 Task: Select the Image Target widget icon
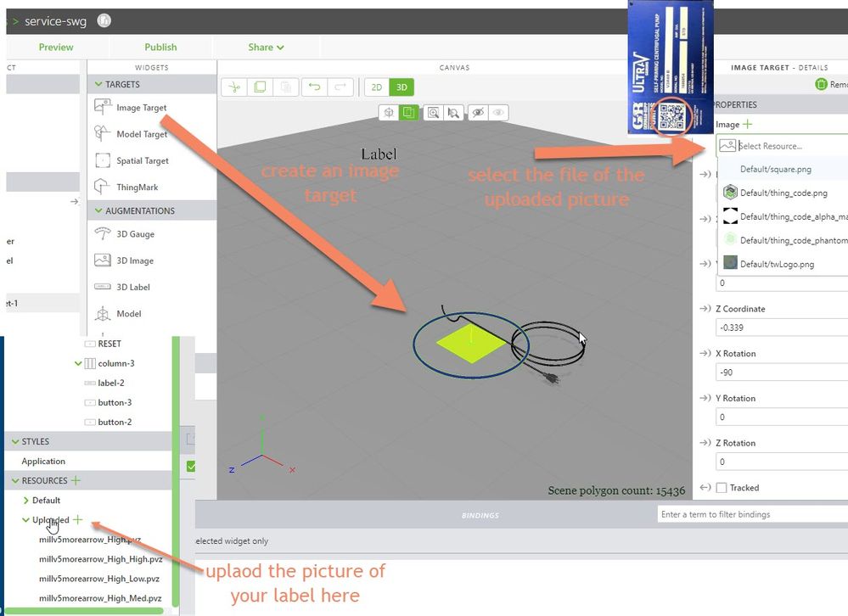click(x=102, y=106)
